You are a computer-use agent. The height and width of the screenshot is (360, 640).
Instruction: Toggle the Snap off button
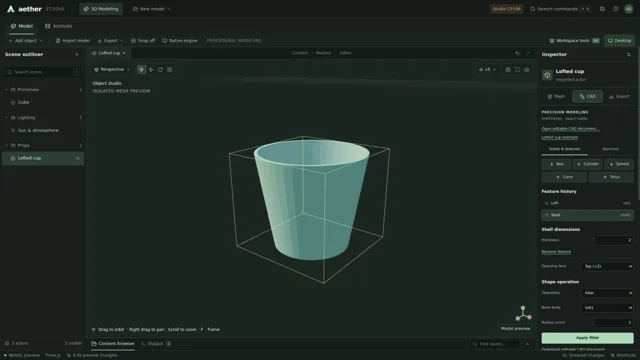tap(143, 40)
